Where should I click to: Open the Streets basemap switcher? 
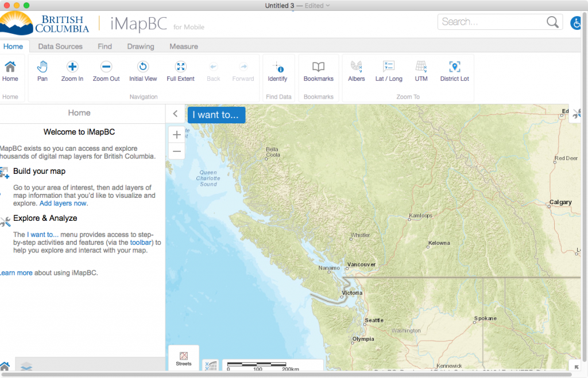[183, 358]
